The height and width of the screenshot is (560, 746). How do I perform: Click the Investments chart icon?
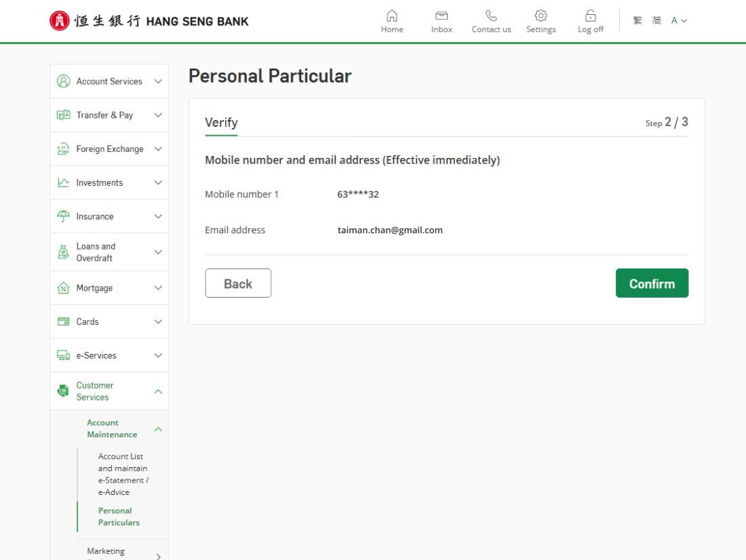point(64,182)
